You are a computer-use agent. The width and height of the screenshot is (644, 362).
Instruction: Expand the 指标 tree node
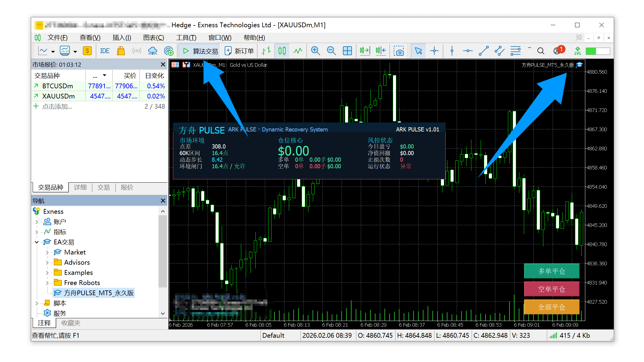click(37, 232)
